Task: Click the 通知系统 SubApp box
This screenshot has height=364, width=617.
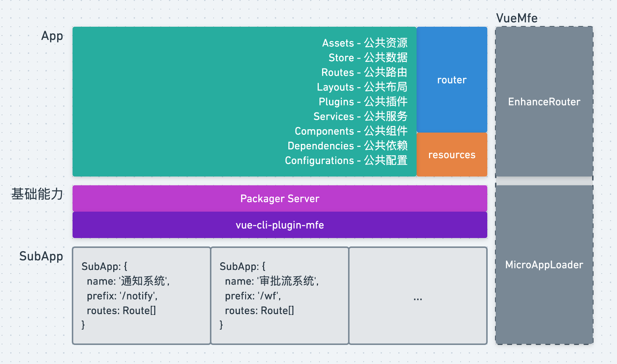Action: (141, 296)
